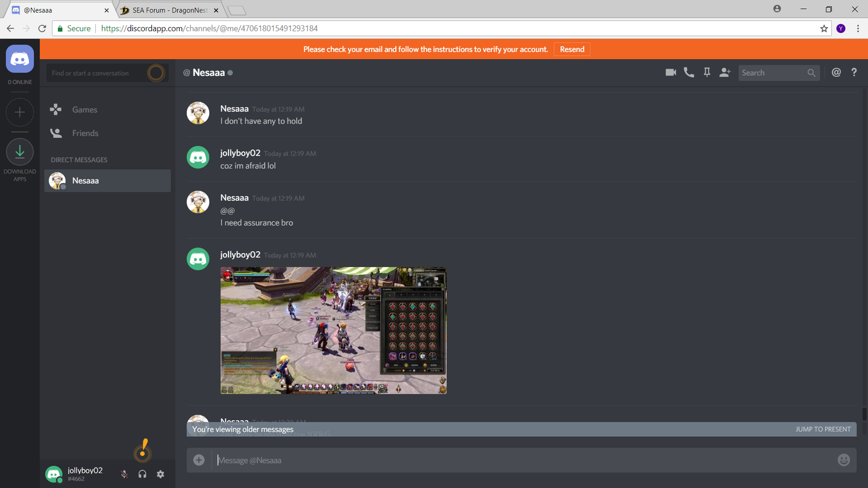Click jollyboy02's avatar beside 'coz im afraid lol'

(x=198, y=157)
